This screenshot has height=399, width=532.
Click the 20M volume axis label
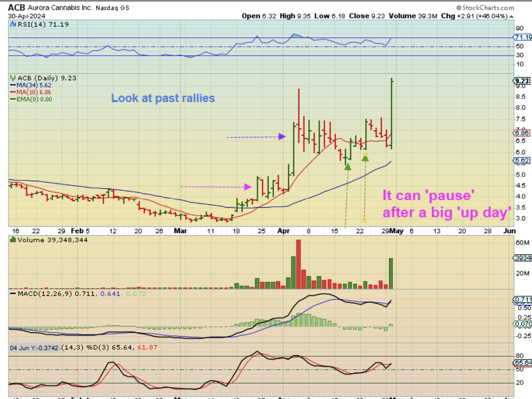pyautogui.click(x=522, y=273)
